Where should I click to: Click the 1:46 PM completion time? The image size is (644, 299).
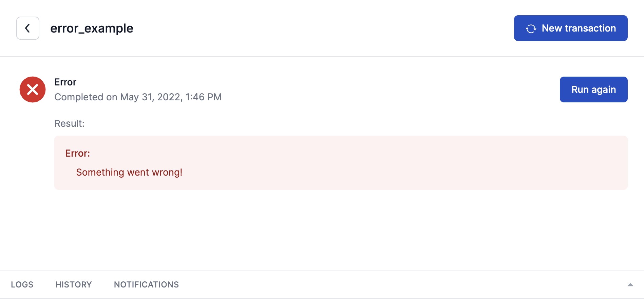click(x=203, y=97)
